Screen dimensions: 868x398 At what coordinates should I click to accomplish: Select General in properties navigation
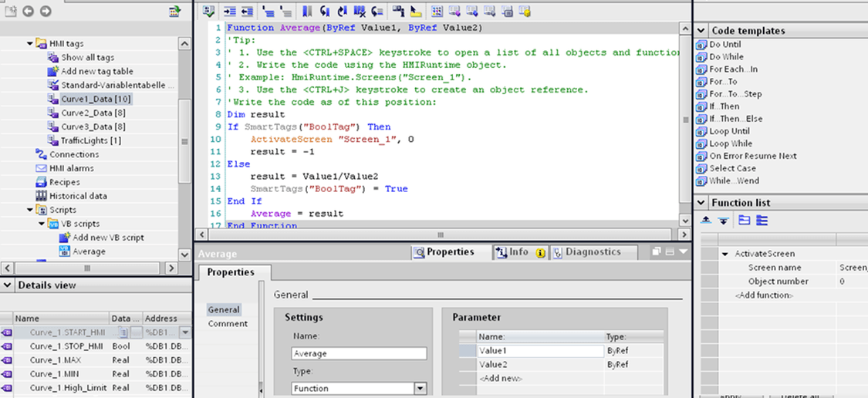coord(224,310)
